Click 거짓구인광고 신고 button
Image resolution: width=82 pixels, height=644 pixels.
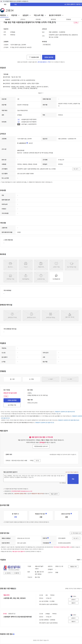76,533
